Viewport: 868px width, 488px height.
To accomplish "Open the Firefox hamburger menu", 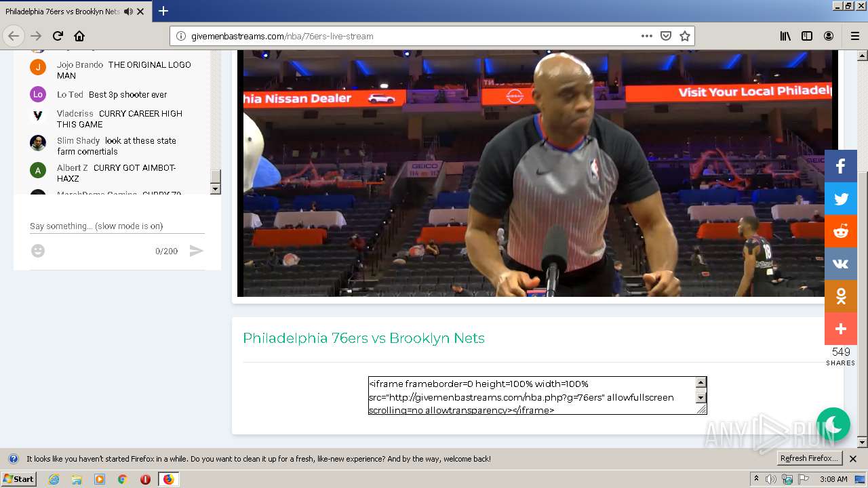I will point(855,36).
